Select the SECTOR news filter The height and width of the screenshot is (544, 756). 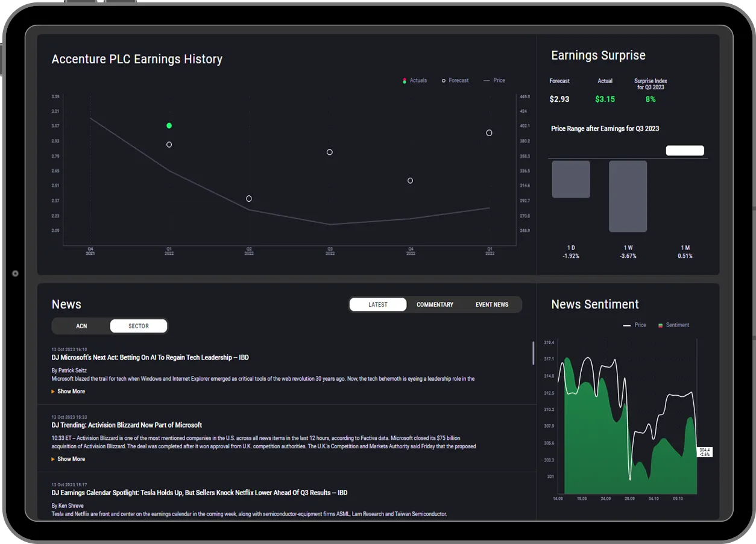pyautogui.click(x=139, y=326)
